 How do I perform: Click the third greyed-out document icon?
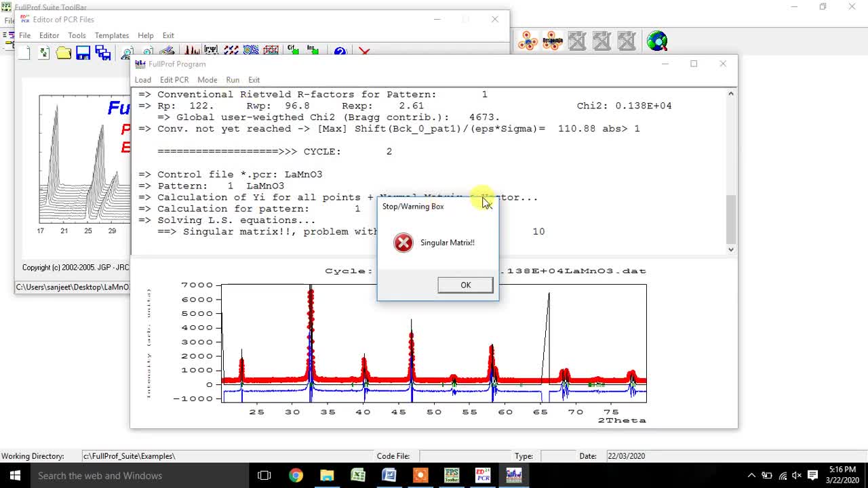[x=627, y=41]
